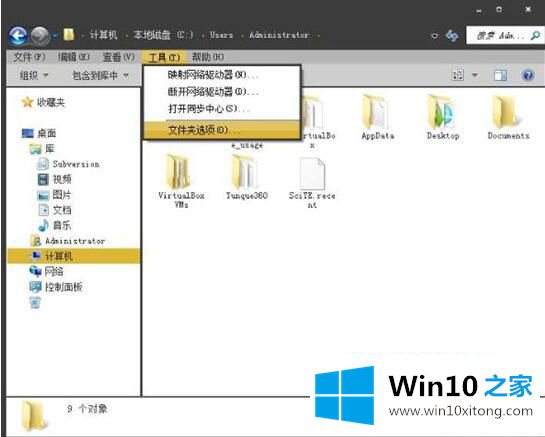Choose 打开同步中心(S) menu entry
The image size is (545, 437).
pos(222,109)
